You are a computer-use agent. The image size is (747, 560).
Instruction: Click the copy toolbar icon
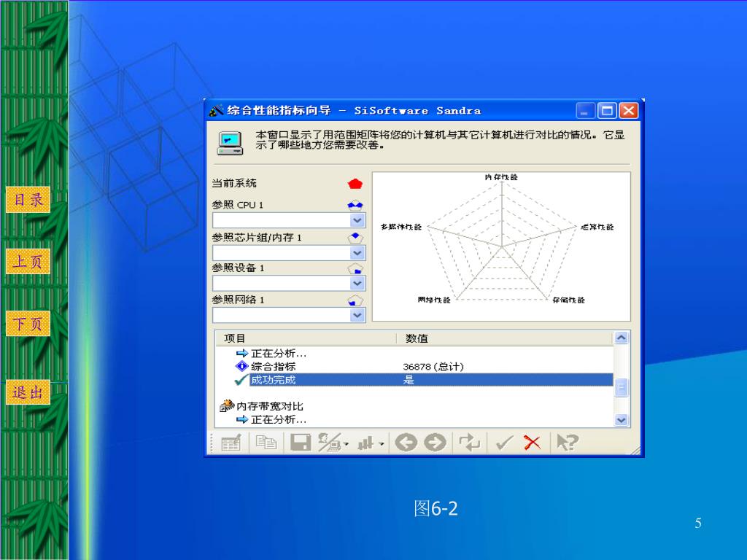point(266,443)
